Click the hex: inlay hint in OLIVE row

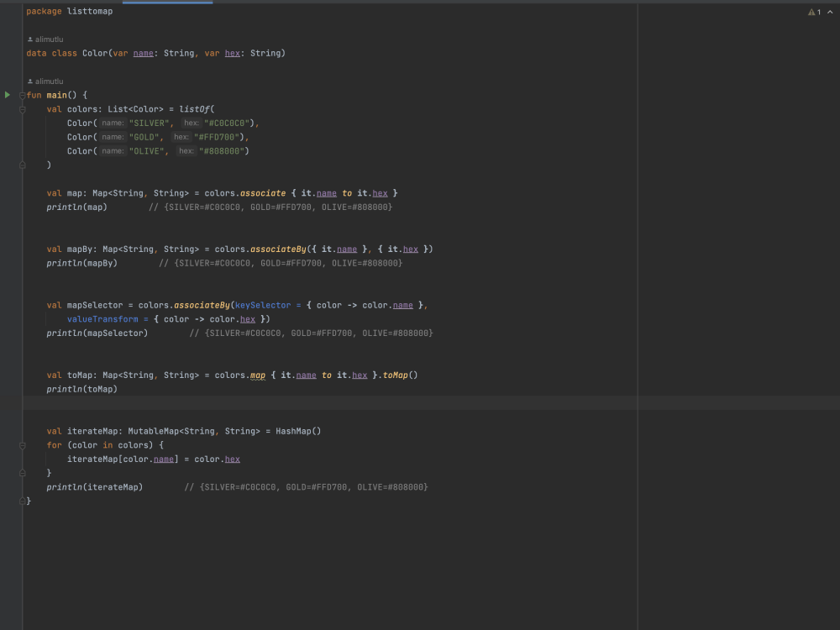(186, 151)
